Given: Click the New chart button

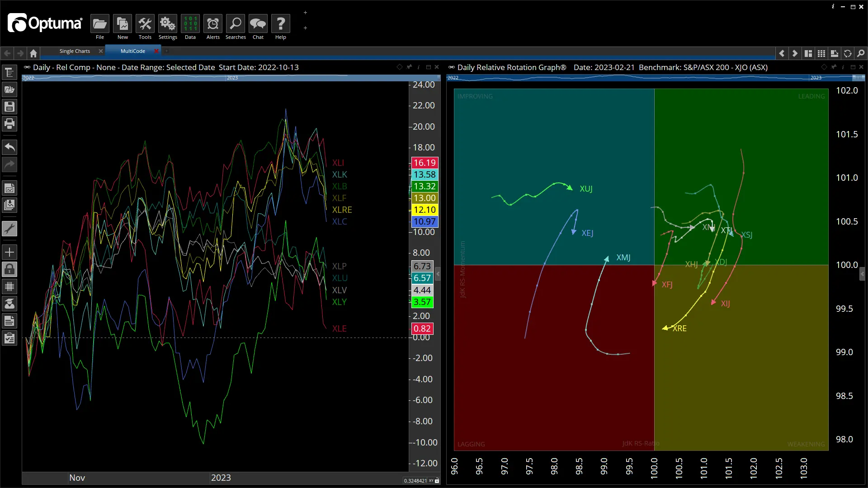Looking at the screenshot, I should pyautogui.click(x=123, y=24).
